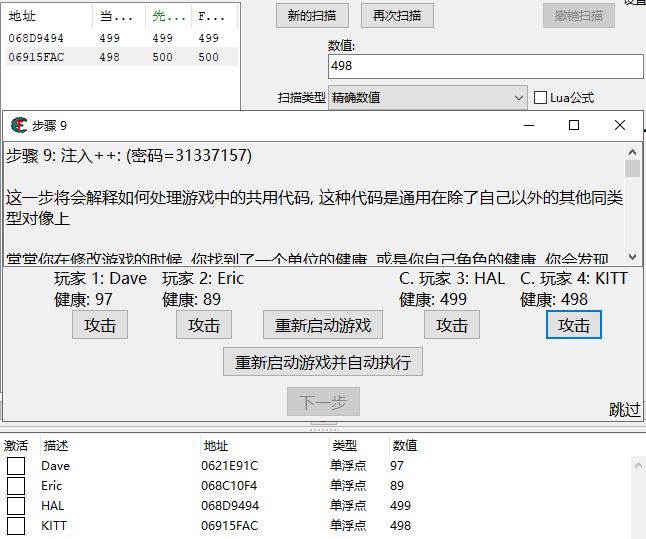Toggle the activate checkbox for Dave
The image size is (646, 539).
(16, 466)
